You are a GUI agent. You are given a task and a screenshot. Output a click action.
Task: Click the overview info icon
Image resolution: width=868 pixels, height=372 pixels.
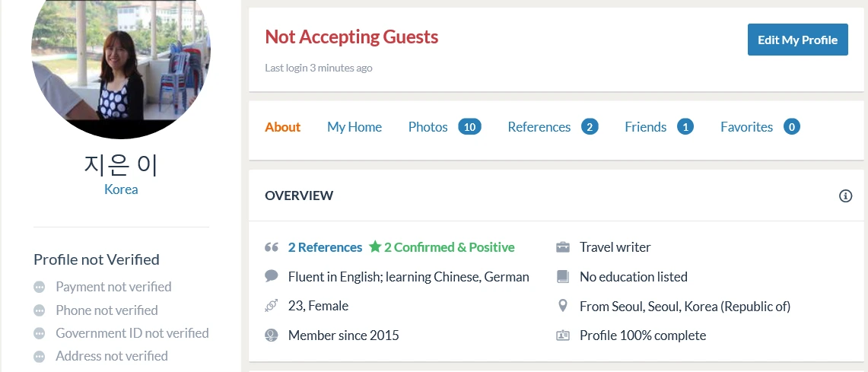845,196
